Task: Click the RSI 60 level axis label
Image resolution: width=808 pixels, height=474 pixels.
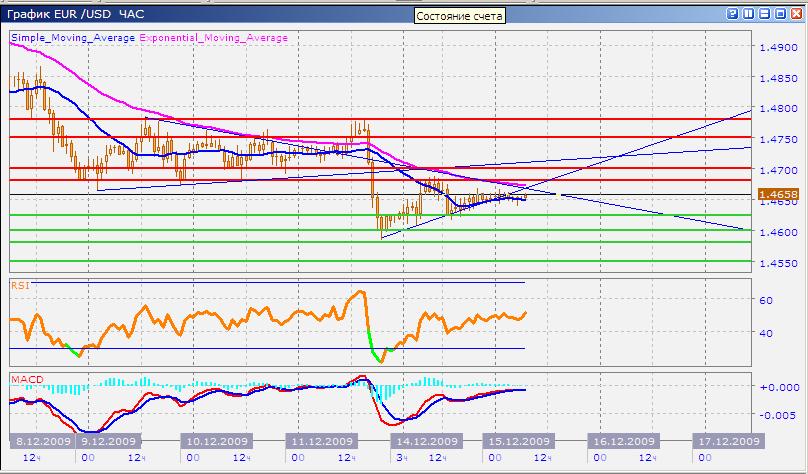Action: (x=766, y=300)
